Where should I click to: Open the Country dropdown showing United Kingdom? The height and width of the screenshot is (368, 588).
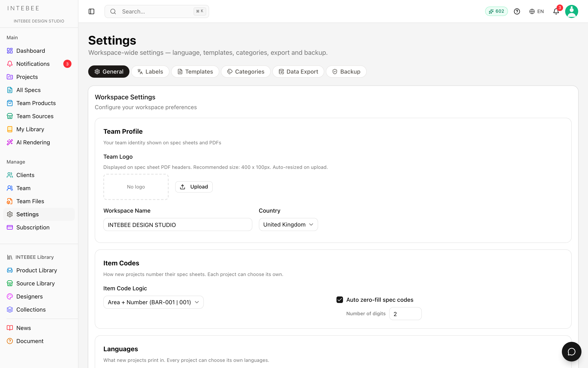[x=288, y=224]
